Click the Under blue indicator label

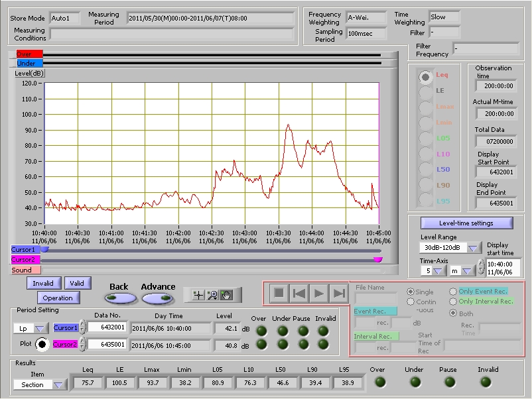click(29, 64)
